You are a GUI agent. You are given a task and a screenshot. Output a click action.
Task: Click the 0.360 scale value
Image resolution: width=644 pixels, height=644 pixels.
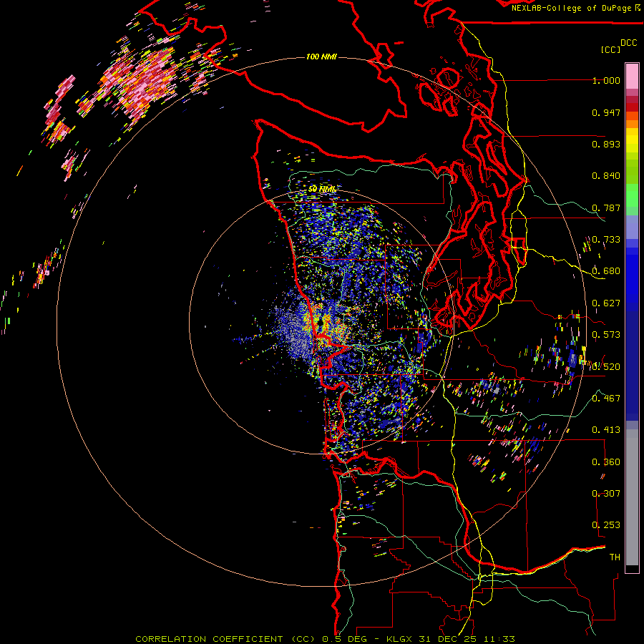(606, 462)
